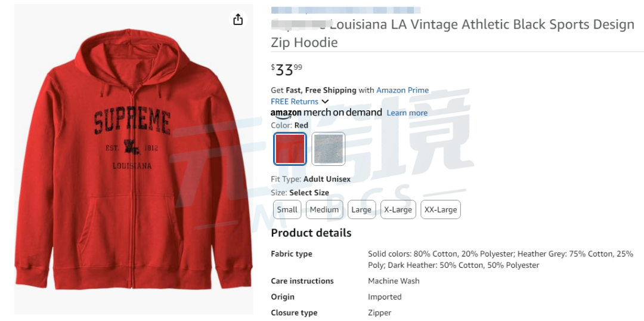
Task: Choose size Medium
Action: (x=324, y=209)
